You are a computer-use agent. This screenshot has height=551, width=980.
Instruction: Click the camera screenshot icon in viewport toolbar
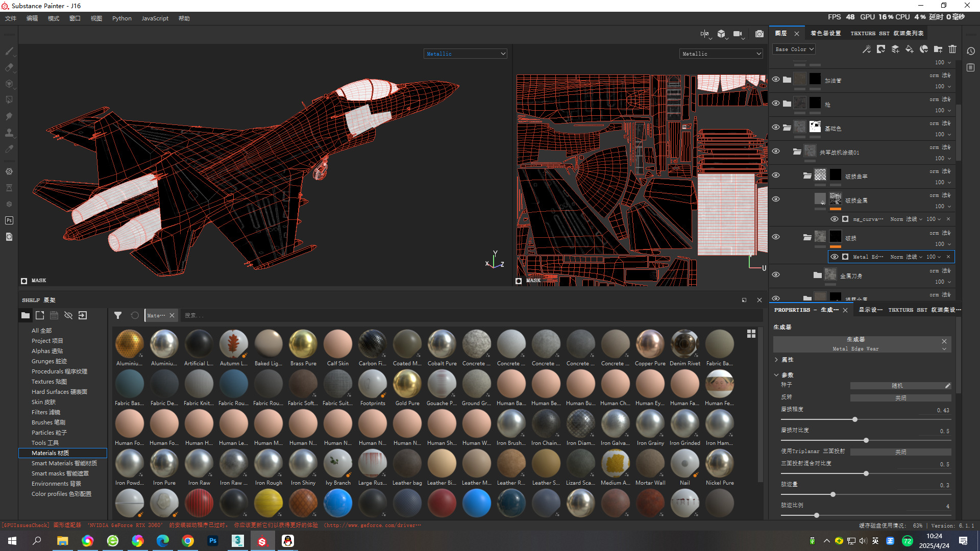(x=759, y=34)
